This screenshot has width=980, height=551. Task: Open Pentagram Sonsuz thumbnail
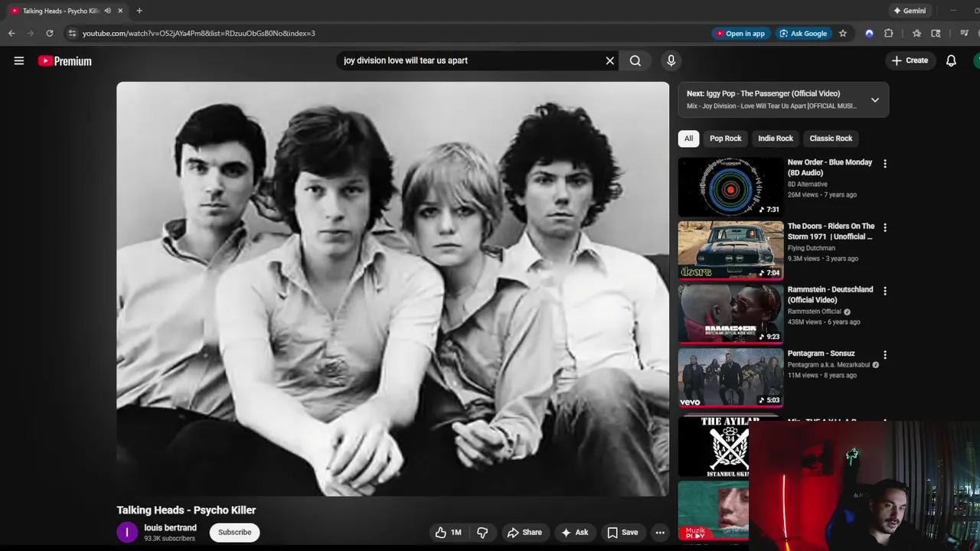click(730, 378)
